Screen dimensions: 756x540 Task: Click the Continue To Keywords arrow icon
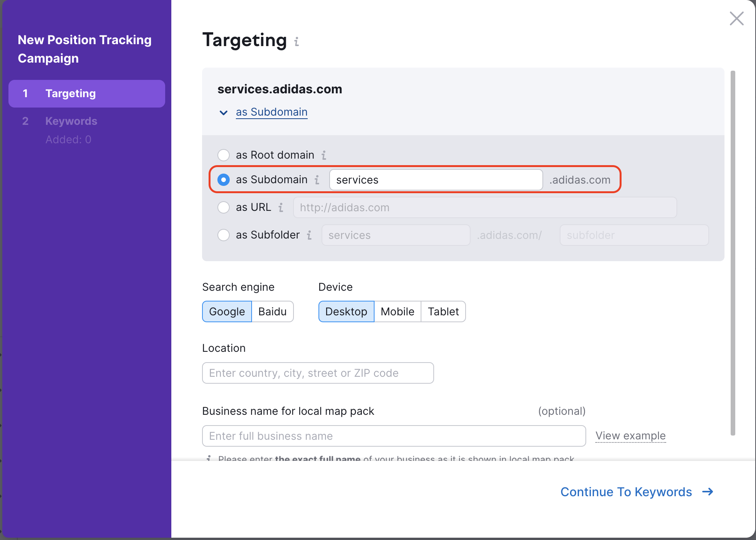708,492
